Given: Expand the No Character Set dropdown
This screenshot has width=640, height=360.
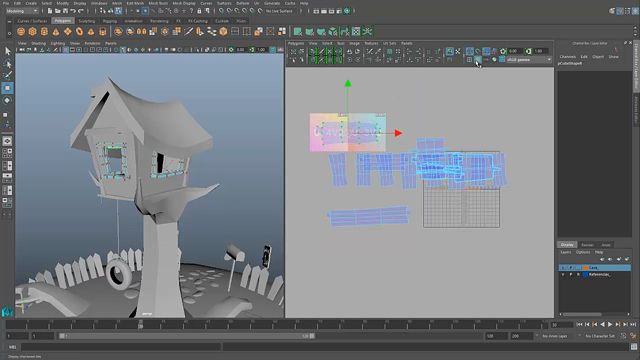Looking at the screenshot, I should point(600,336).
